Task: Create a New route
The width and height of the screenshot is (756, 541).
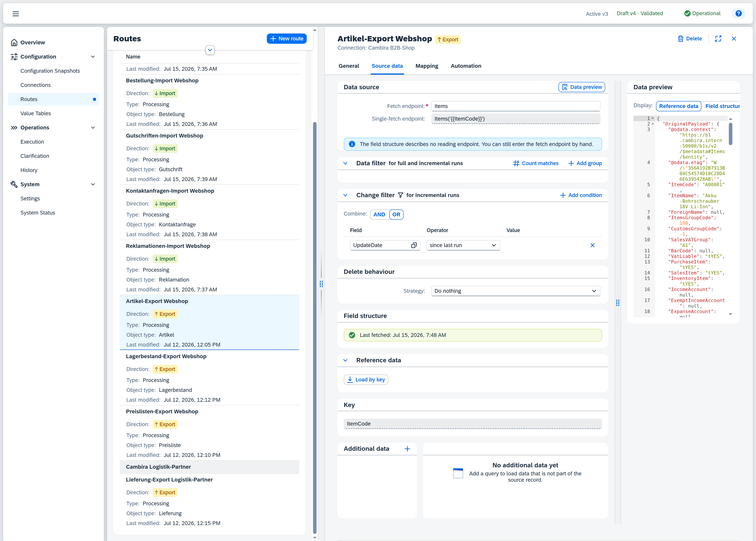Action: coord(286,39)
